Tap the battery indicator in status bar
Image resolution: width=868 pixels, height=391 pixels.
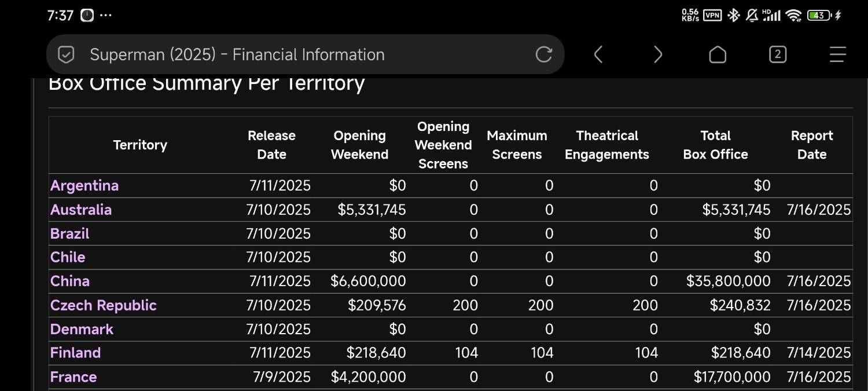[x=819, y=16]
